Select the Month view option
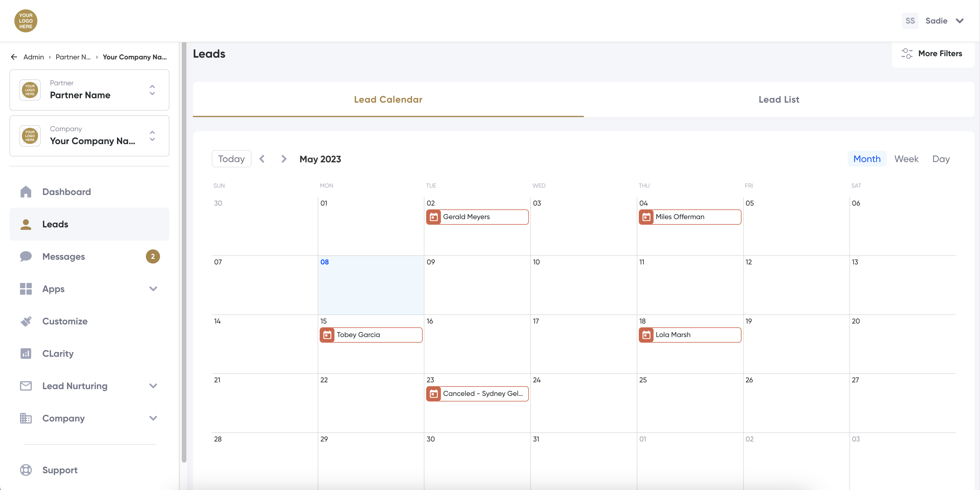The height and width of the screenshot is (490, 980). pos(867,159)
